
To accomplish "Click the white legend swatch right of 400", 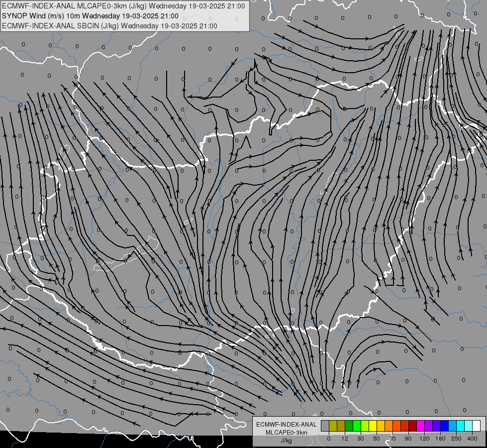I will pos(476,426).
